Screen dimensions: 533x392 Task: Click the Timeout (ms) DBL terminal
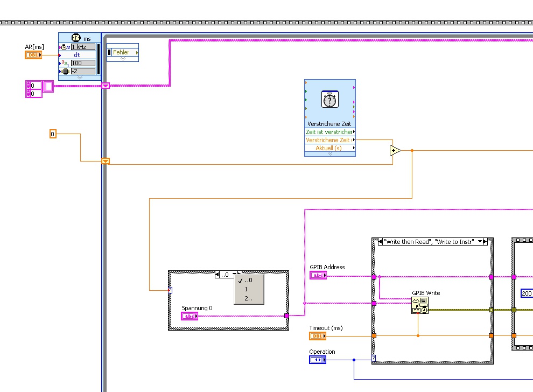click(x=318, y=336)
